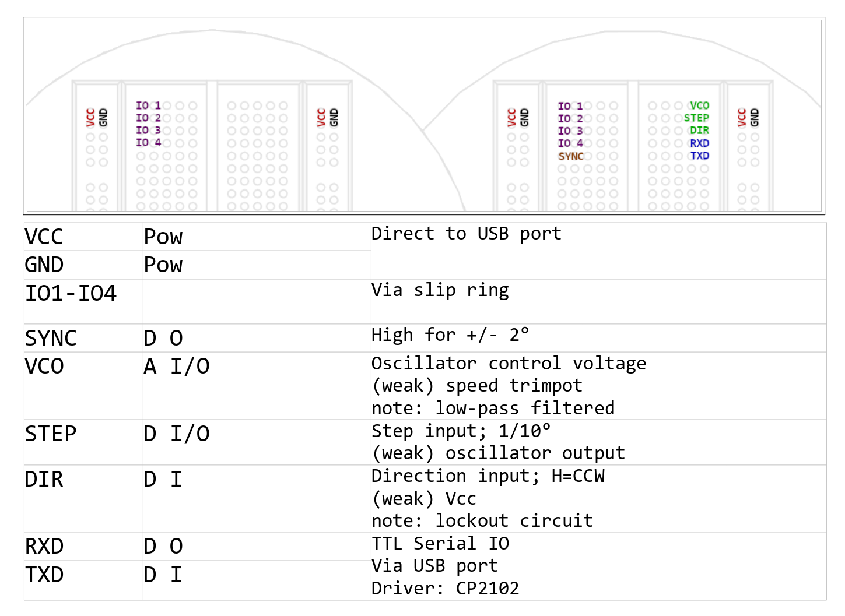This screenshot has height=616, width=845.
Task: Select the IO1-IO4 table cell
Action: tap(83, 301)
